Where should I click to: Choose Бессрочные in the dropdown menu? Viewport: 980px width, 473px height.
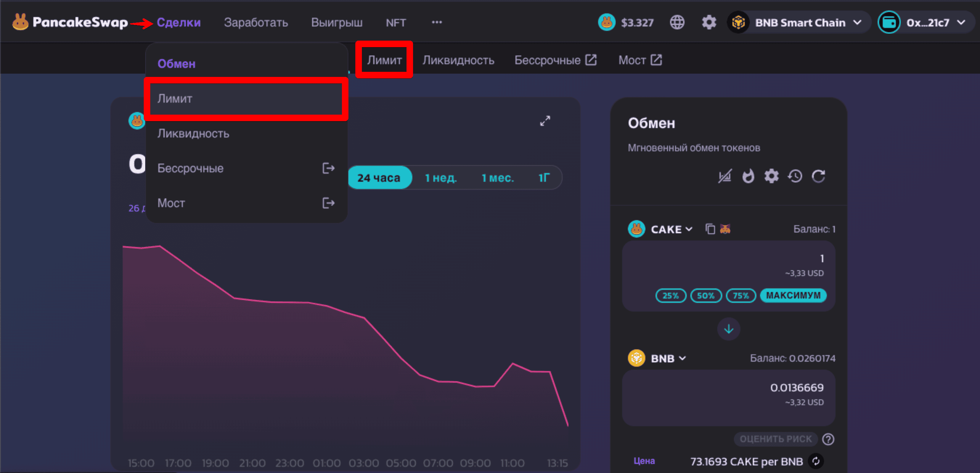tap(246, 168)
